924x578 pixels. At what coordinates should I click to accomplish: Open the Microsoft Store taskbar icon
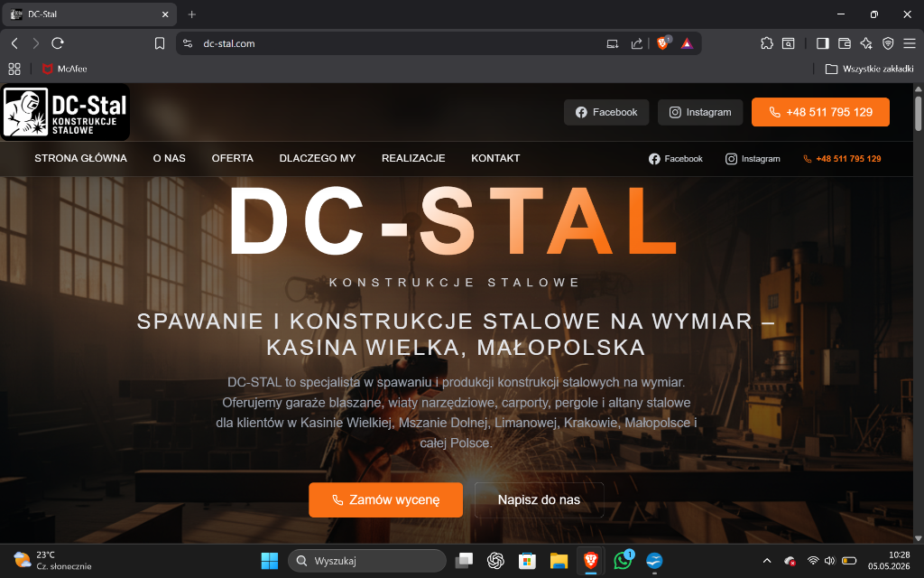(x=527, y=560)
